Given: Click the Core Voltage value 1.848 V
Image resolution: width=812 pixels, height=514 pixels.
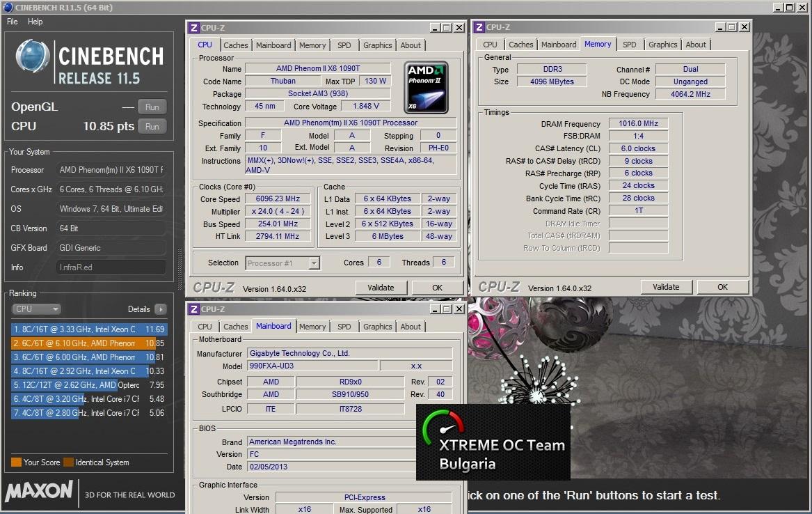Looking at the screenshot, I should click(x=366, y=107).
